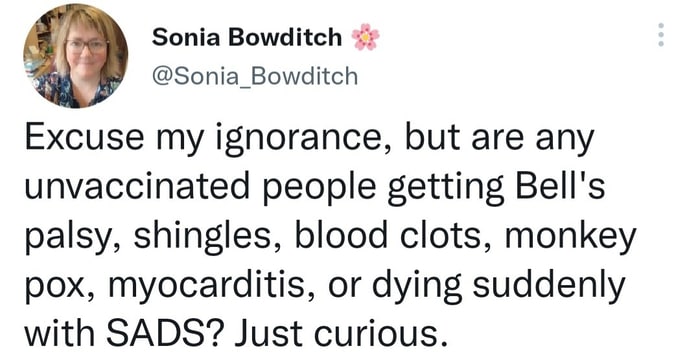700x364 pixels.
Task: Click the word 'Bell's' in the tweet
Action: point(561,186)
